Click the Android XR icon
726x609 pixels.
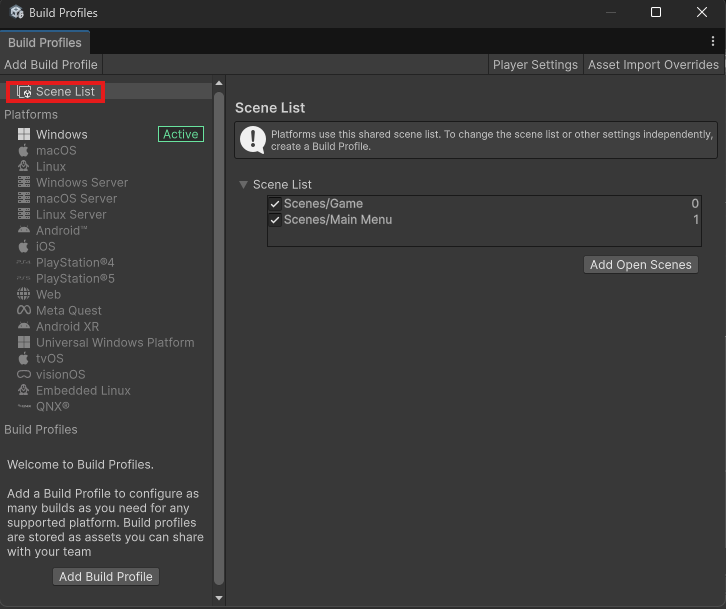24,326
